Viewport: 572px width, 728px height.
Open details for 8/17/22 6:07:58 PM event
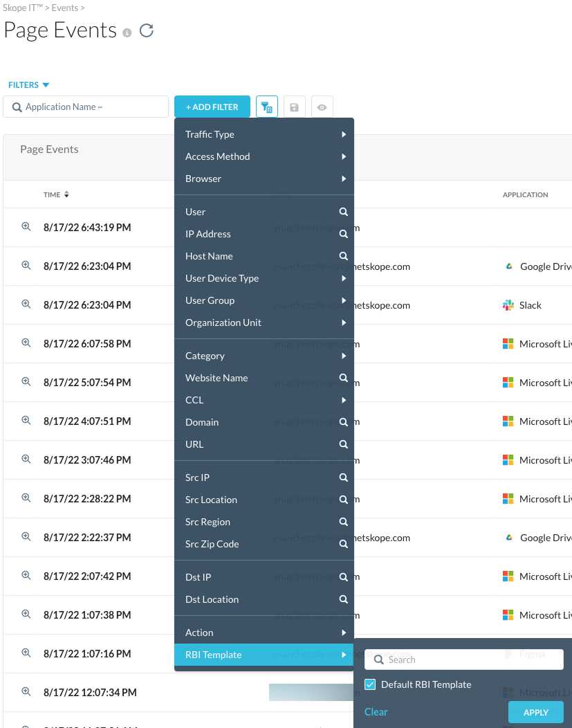tap(26, 343)
